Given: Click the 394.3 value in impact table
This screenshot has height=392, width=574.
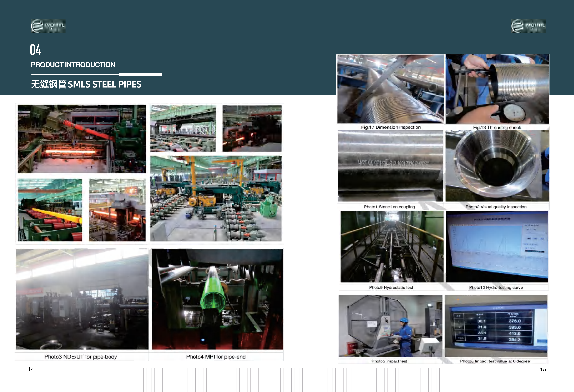Looking at the screenshot, I should pos(515,339).
